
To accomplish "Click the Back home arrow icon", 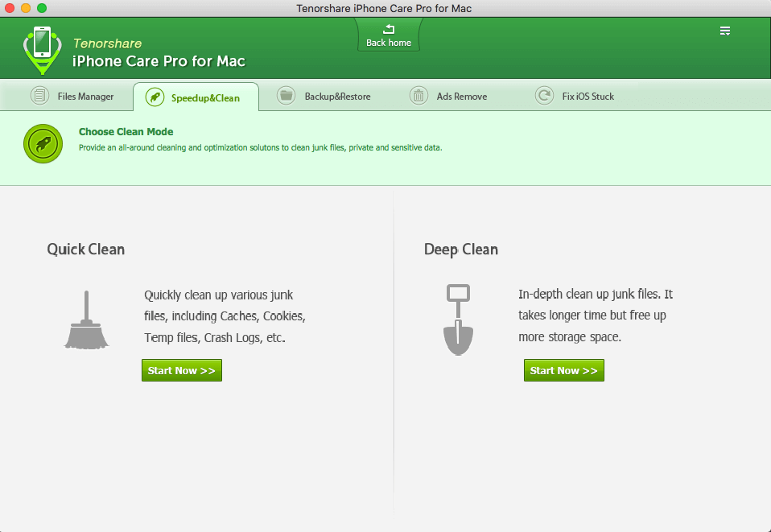I will point(389,29).
